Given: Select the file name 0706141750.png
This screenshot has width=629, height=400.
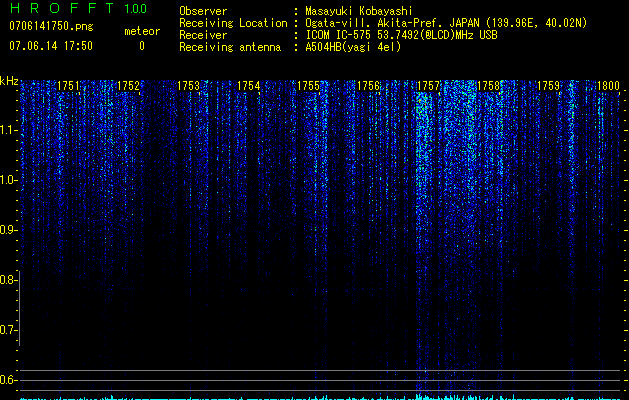Looking at the screenshot, I should [x=51, y=26].
